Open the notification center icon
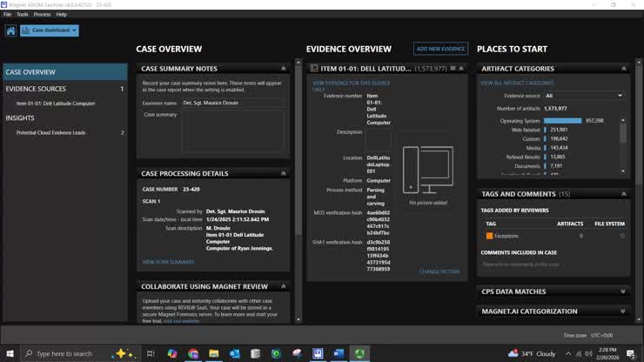 coord(631,353)
